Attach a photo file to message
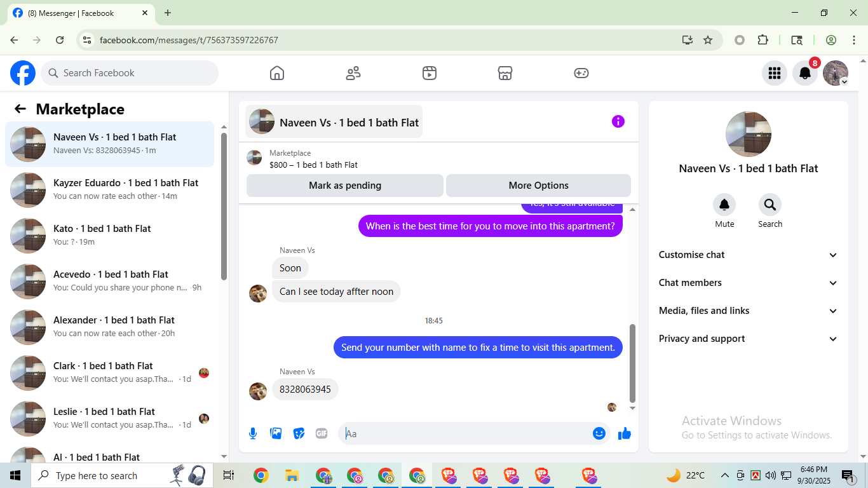 pos(276,433)
